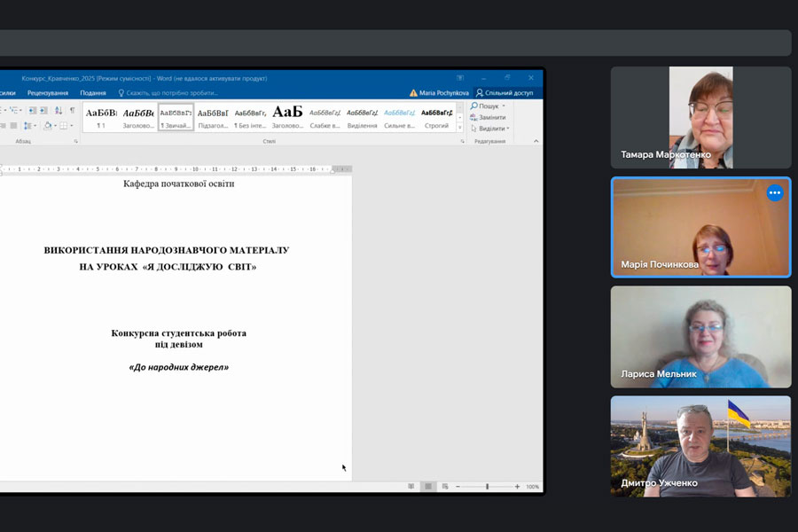798x532 pixels.
Task: Open ribbon display options icon
Action: [460, 78]
